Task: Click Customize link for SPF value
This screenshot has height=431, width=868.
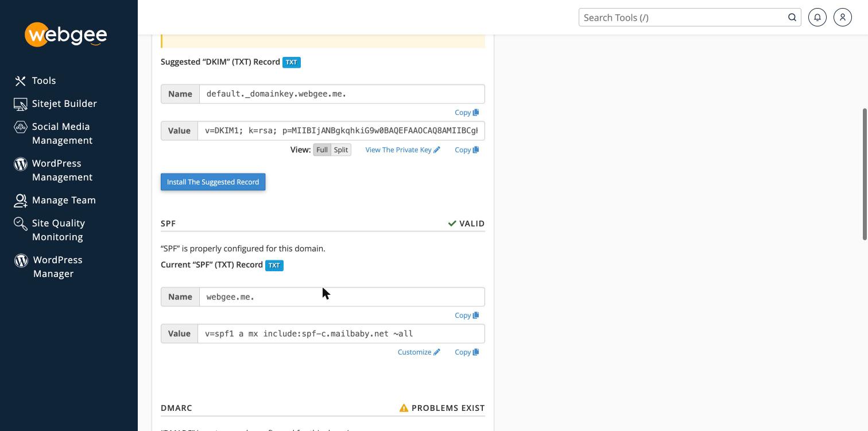Action: click(x=418, y=352)
